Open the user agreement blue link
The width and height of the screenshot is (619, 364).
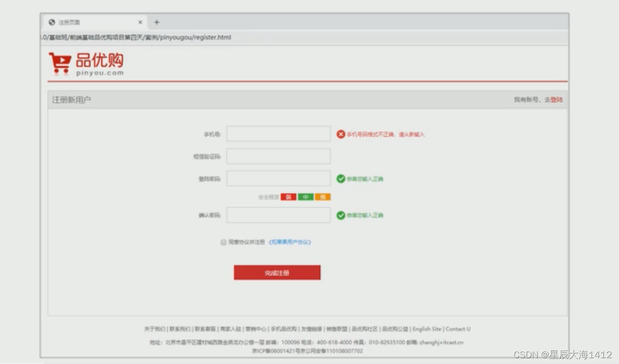290,242
